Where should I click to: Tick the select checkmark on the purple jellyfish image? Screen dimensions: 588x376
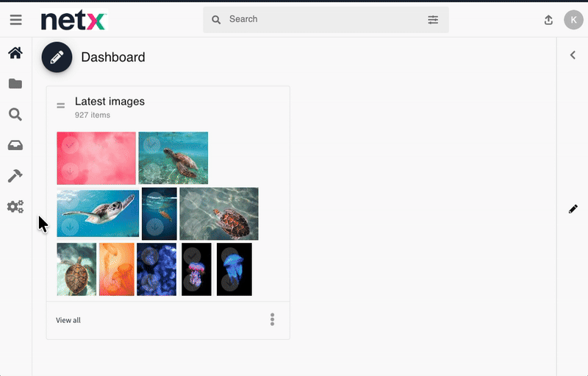tap(193, 255)
